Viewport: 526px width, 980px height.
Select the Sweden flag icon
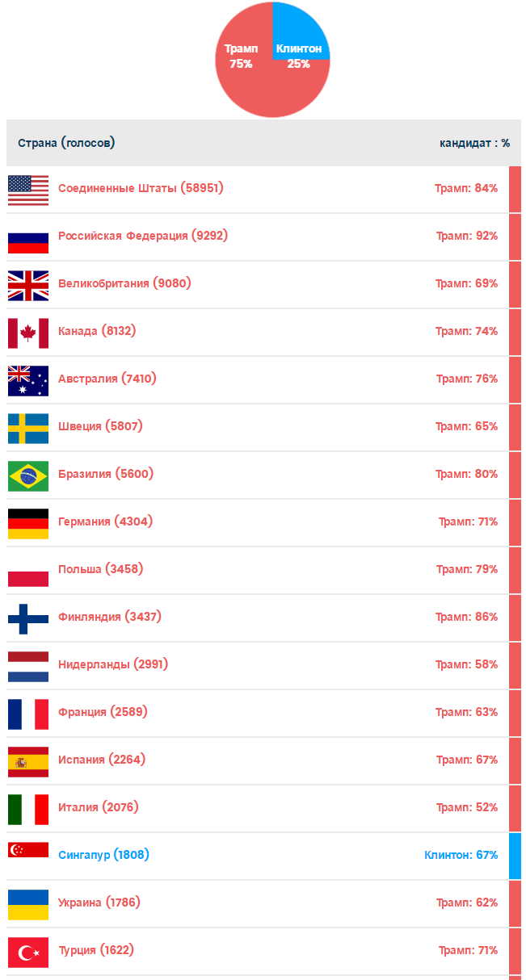pos(28,427)
